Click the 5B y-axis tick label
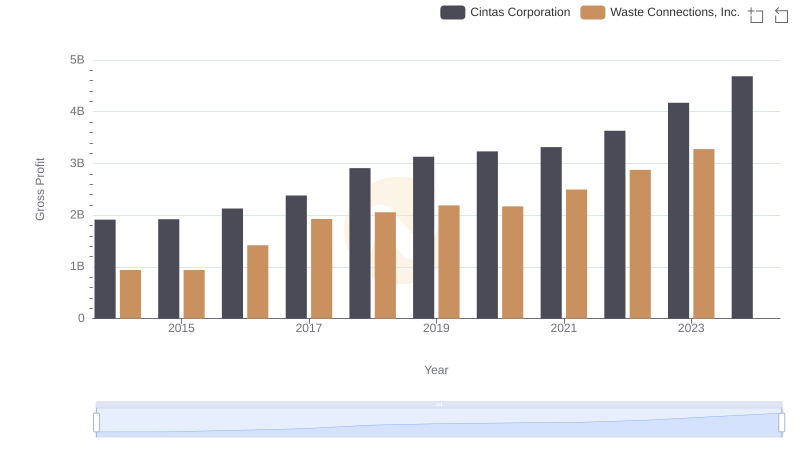Image resolution: width=800 pixels, height=461 pixels. [77, 60]
